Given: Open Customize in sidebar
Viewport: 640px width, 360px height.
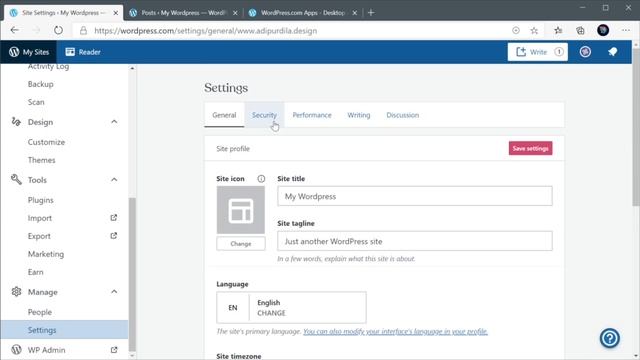Looking at the screenshot, I should tap(46, 142).
